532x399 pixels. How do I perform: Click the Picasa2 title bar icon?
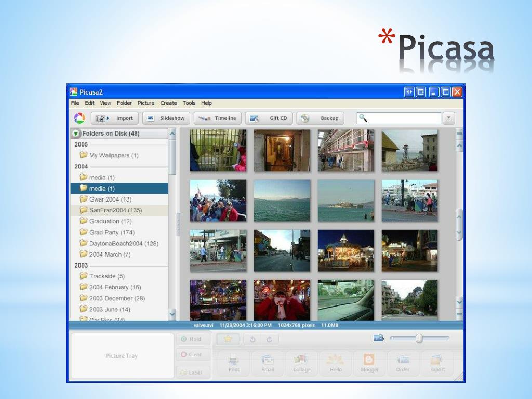pos(74,92)
